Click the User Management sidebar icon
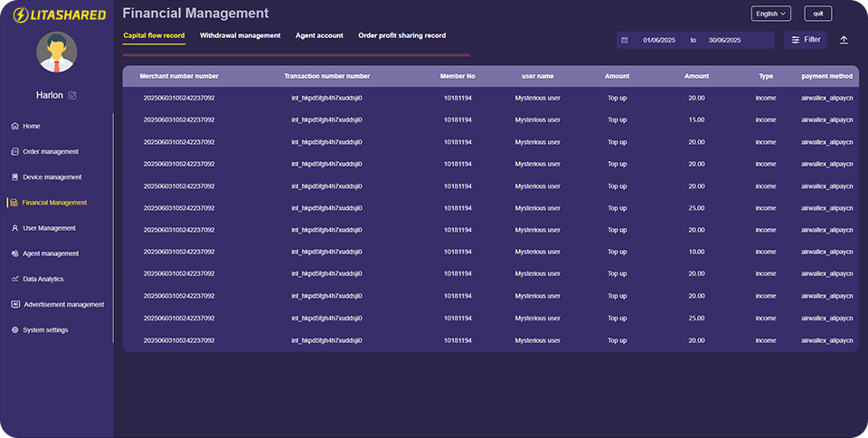 (x=15, y=228)
